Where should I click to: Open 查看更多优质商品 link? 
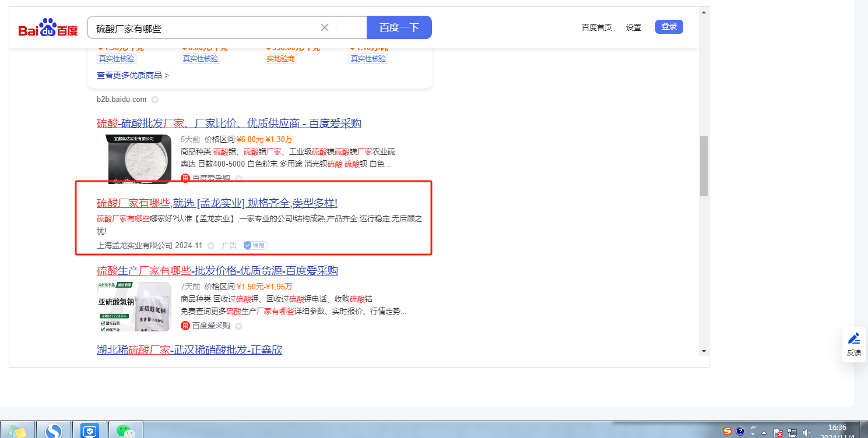point(133,75)
